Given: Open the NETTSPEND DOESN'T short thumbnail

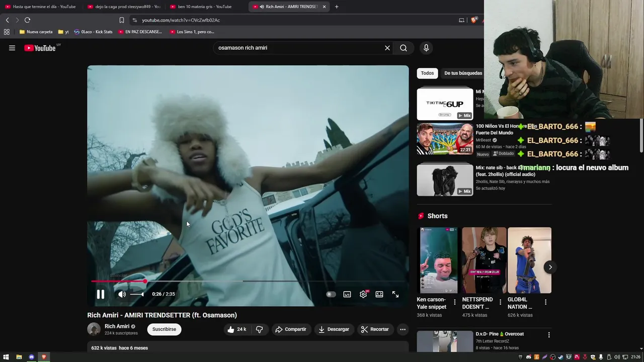Looking at the screenshot, I should tap(484, 260).
